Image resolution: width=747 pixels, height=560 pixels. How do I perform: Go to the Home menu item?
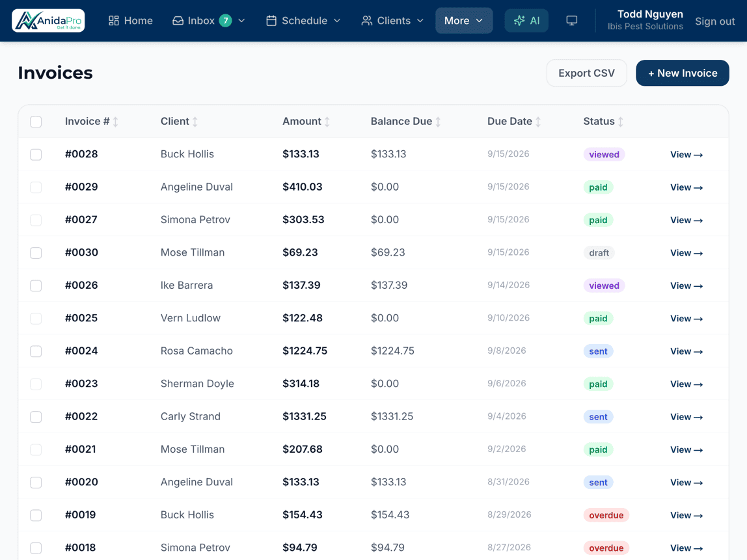[x=131, y=20]
